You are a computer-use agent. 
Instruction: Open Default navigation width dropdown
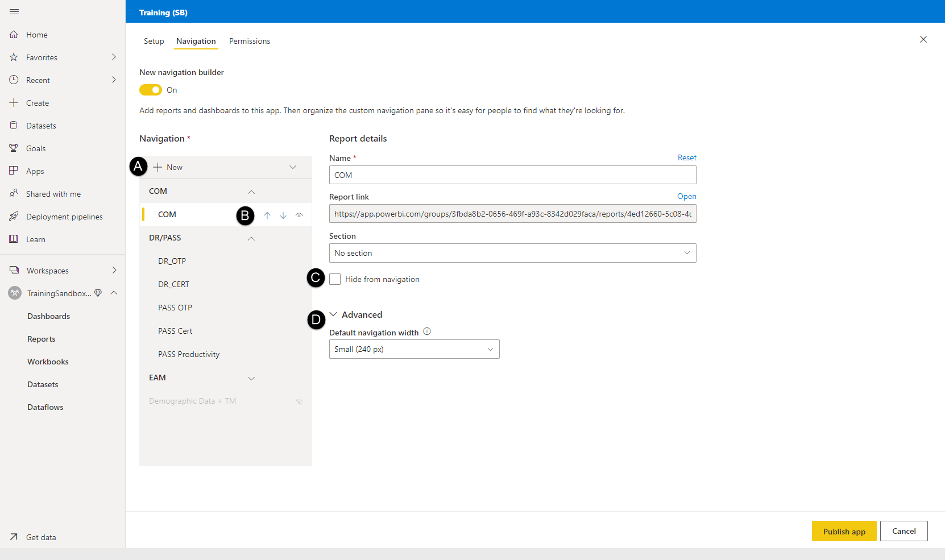click(414, 349)
